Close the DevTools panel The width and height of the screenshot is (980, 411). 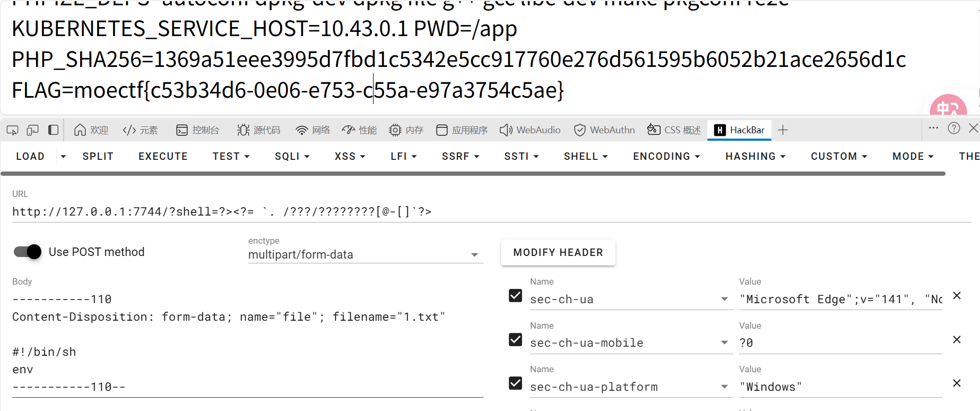973,128
